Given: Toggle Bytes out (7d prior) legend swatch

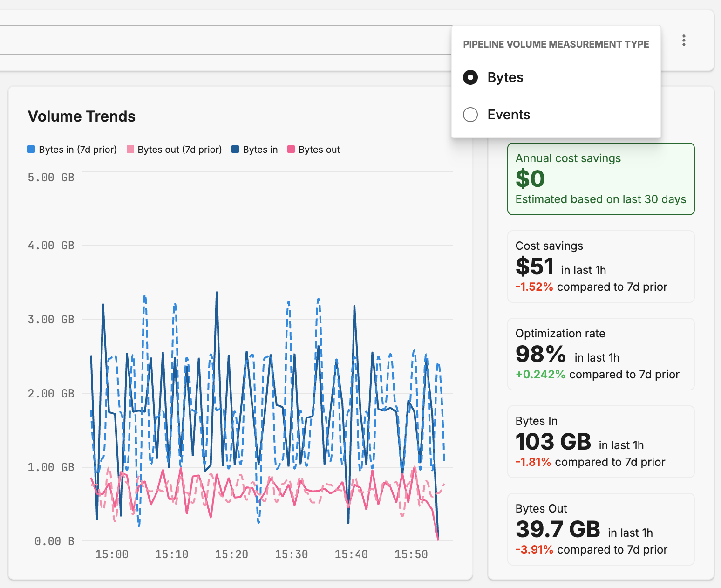Looking at the screenshot, I should coord(130,150).
